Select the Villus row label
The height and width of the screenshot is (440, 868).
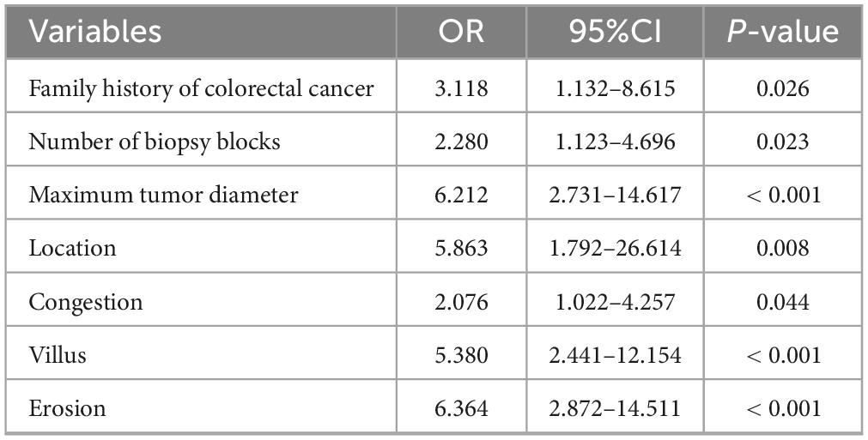pyautogui.click(x=58, y=355)
